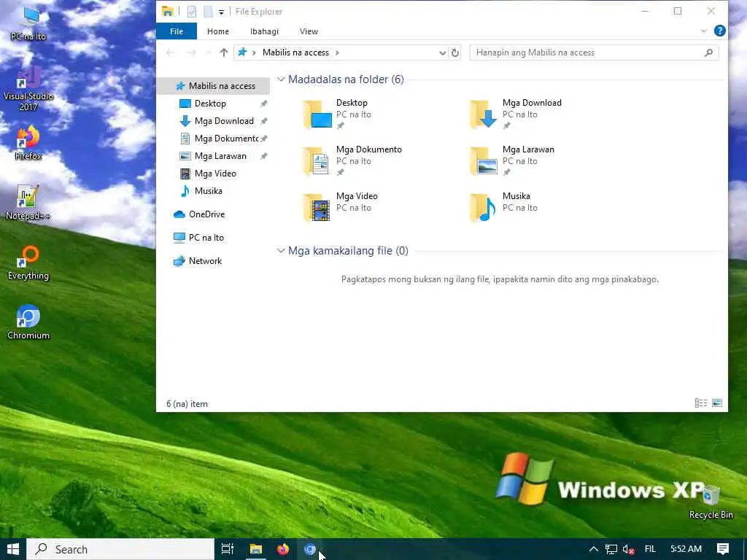Click the Up arrow navigation button
Viewport: 747px width, 560px height.
pyautogui.click(x=223, y=52)
